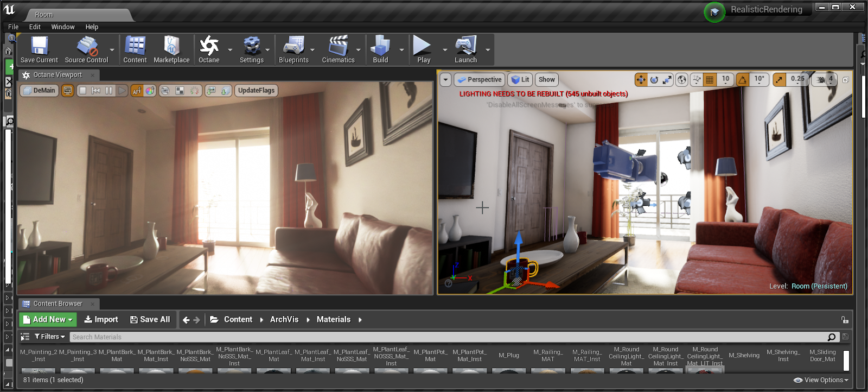Open the Content browser toolbar icon
The height and width of the screenshot is (392, 868).
pos(135,49)
